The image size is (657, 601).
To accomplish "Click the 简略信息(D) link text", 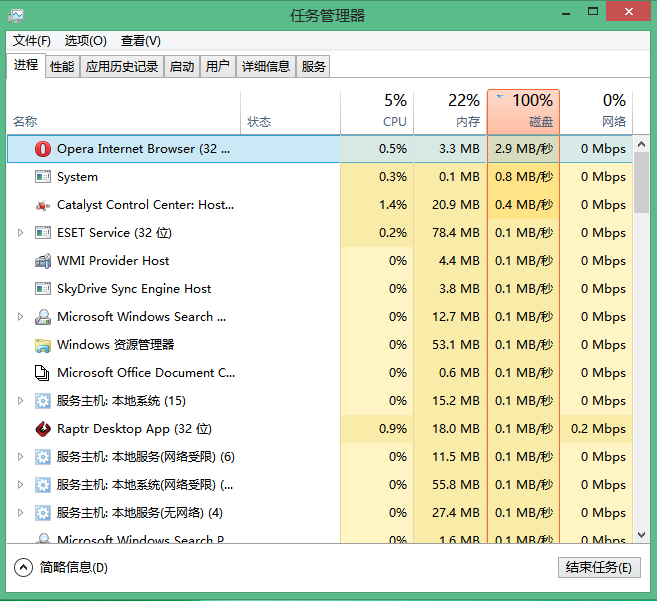I will (x=74, y=567).
